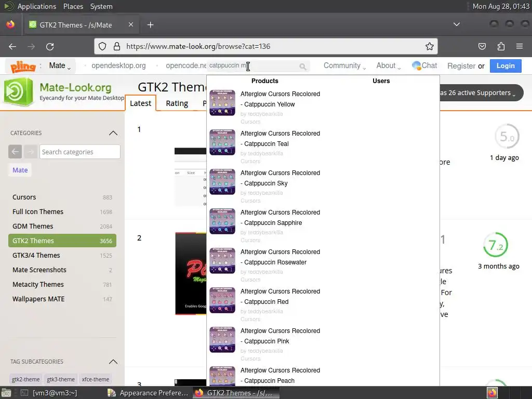This screenshot has width=532, height=399.
Task: Open Afterglow Cursors Catppuccin Teal thumbnail
Action: click(222, 142)
